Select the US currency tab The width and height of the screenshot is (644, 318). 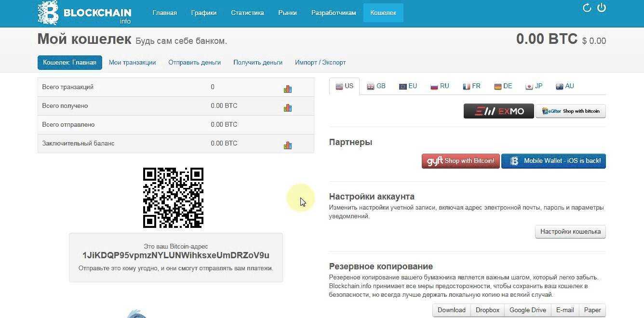coord(345,86)
